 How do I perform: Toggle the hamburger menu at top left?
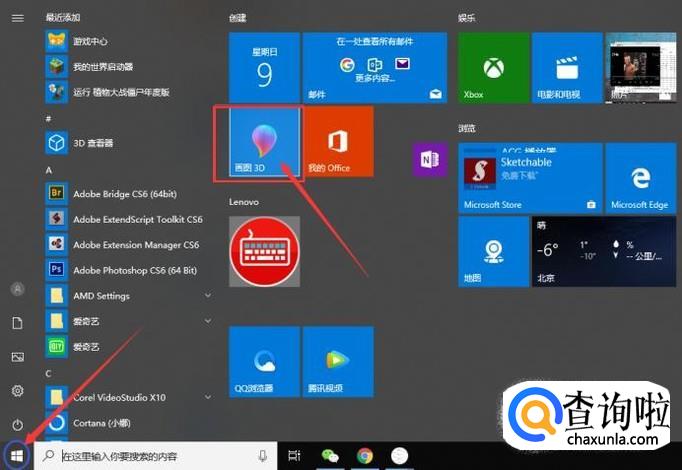pyautogui.click(x=17, y=18)
